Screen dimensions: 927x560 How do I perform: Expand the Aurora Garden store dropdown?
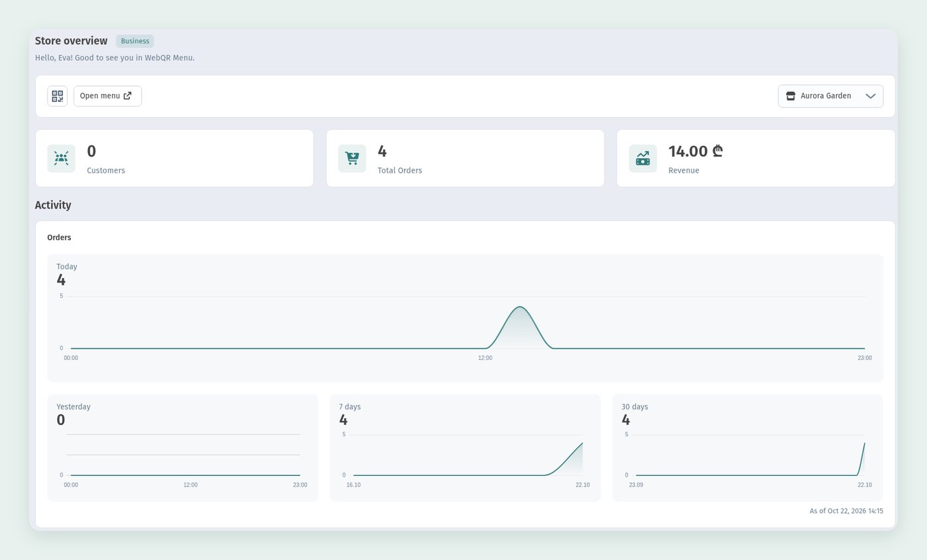coord(830,96)
